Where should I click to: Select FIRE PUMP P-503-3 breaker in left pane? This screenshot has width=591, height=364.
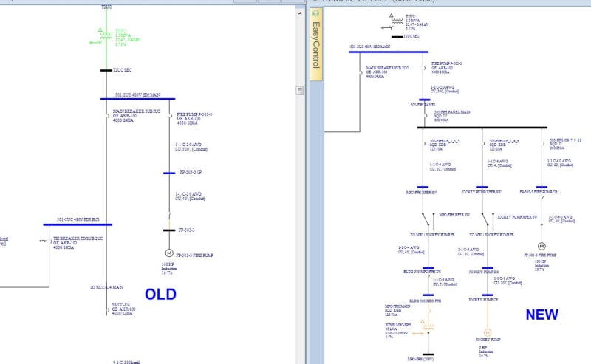click(171, 117)
